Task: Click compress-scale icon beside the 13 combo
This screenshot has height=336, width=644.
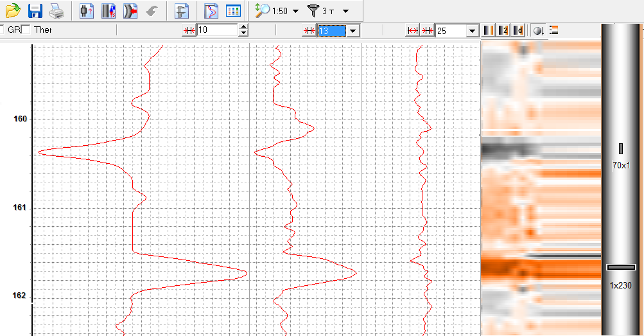Action: (x=309, y=30)
